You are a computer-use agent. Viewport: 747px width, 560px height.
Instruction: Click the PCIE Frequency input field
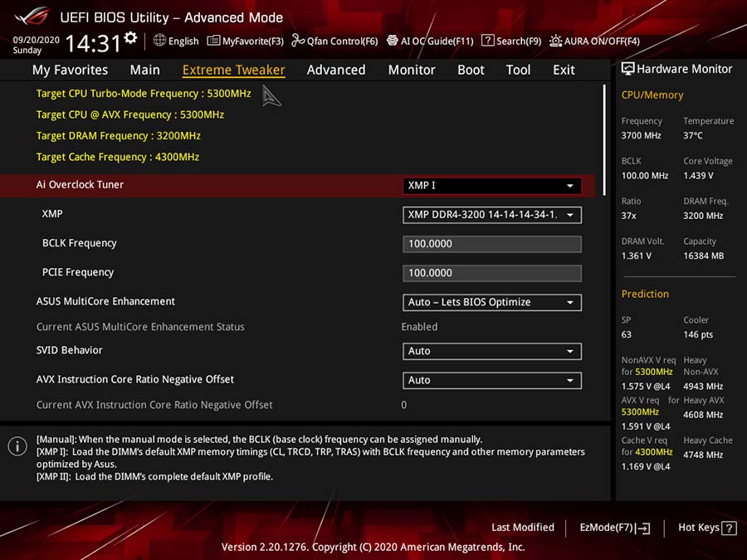(x=491, y=273)
